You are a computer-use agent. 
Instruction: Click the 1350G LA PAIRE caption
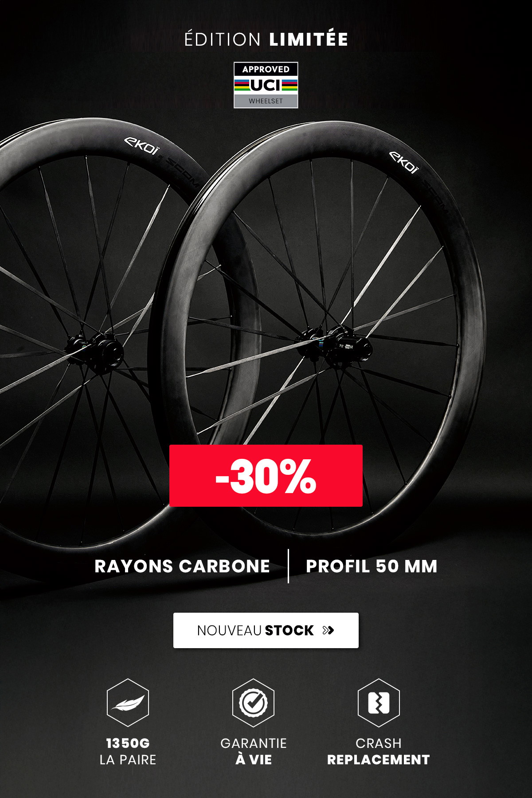point(128,751)
